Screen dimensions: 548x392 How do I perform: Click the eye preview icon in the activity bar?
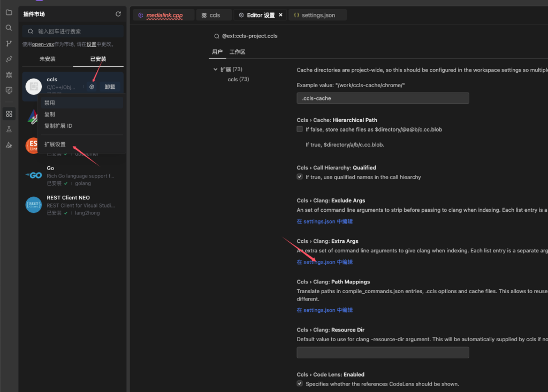pyautogui.click(x=9, y=59)
